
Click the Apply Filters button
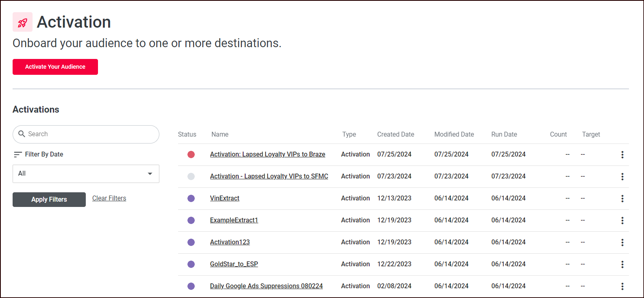(x=49, y=200)
